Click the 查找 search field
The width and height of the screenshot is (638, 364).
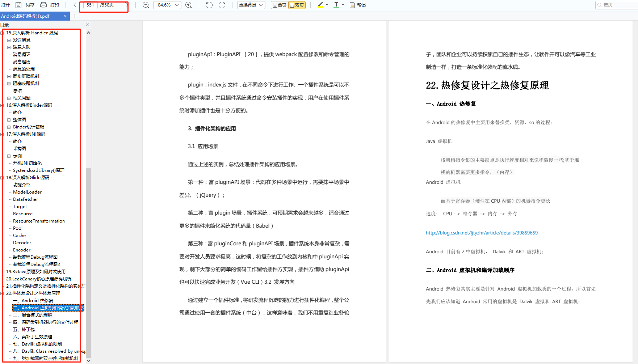617,5
